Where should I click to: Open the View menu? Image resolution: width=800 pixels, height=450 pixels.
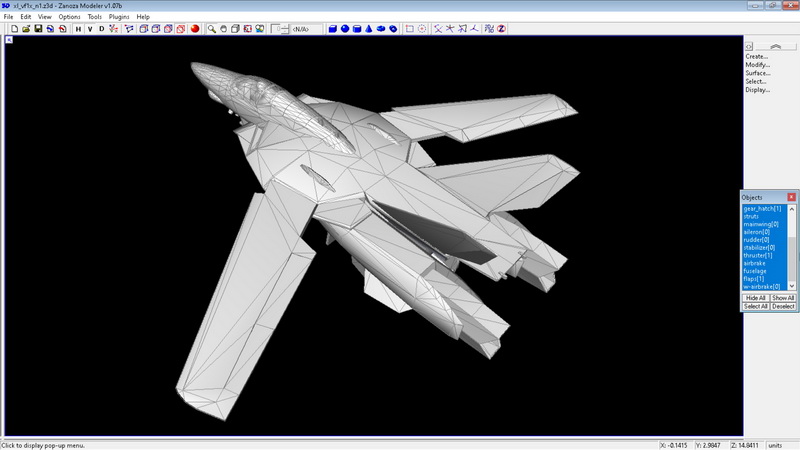click(x=45, y=17)
